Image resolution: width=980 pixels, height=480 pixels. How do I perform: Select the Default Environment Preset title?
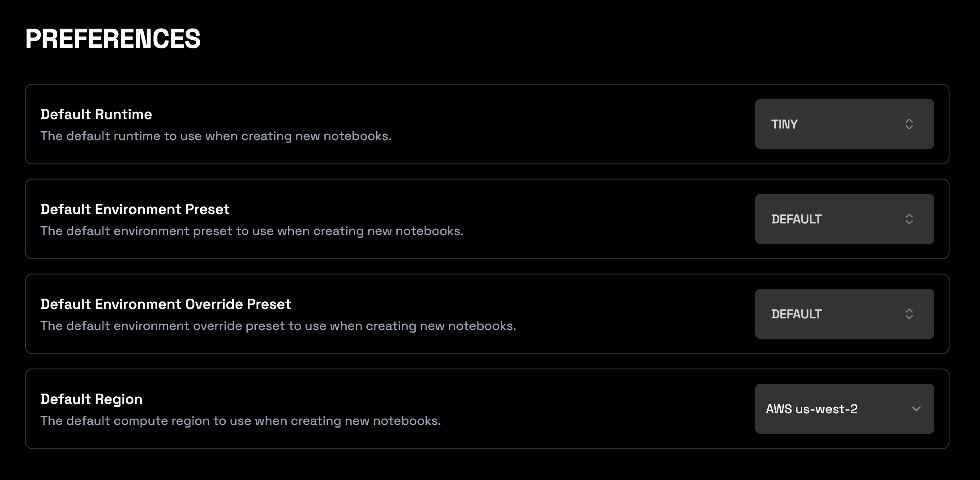point(135,209)
